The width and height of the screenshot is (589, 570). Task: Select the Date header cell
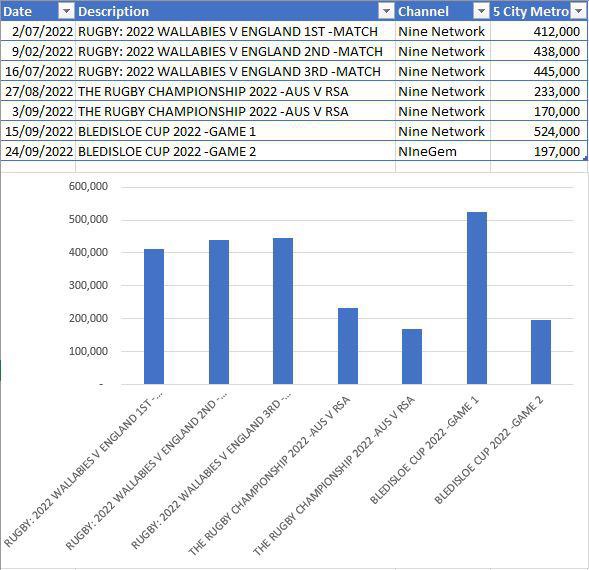[x=38, y=11]
